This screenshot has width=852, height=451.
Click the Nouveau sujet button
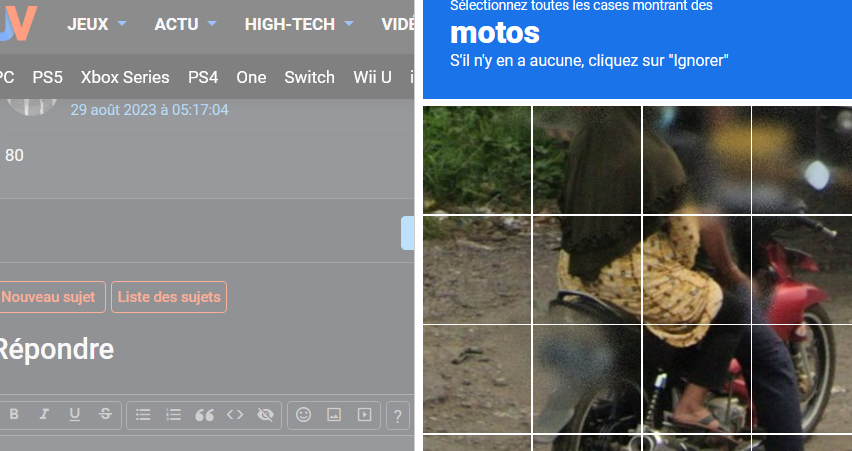[x=50, y=297]
